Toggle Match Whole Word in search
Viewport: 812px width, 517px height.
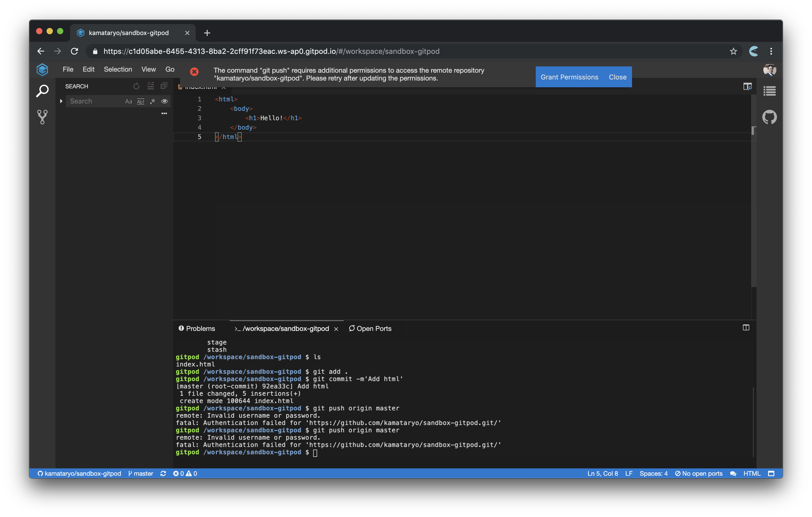(x=141, y=101)
